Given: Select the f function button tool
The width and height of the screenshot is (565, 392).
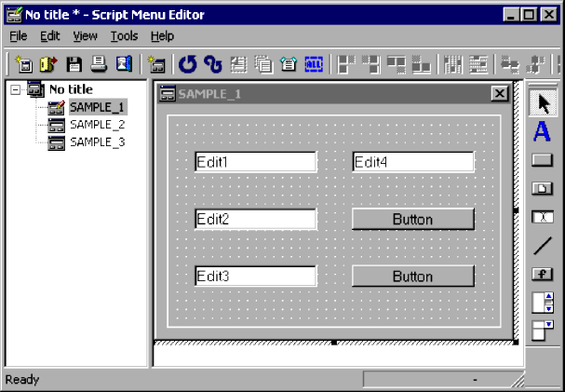Looking at the screenshot, I should (x=542, y=274).
